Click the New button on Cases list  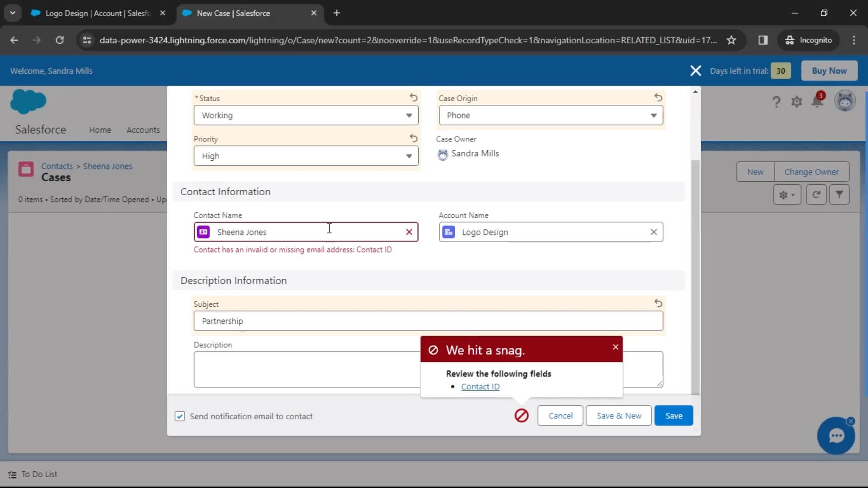pyautogui.click(x=755, y=172)
